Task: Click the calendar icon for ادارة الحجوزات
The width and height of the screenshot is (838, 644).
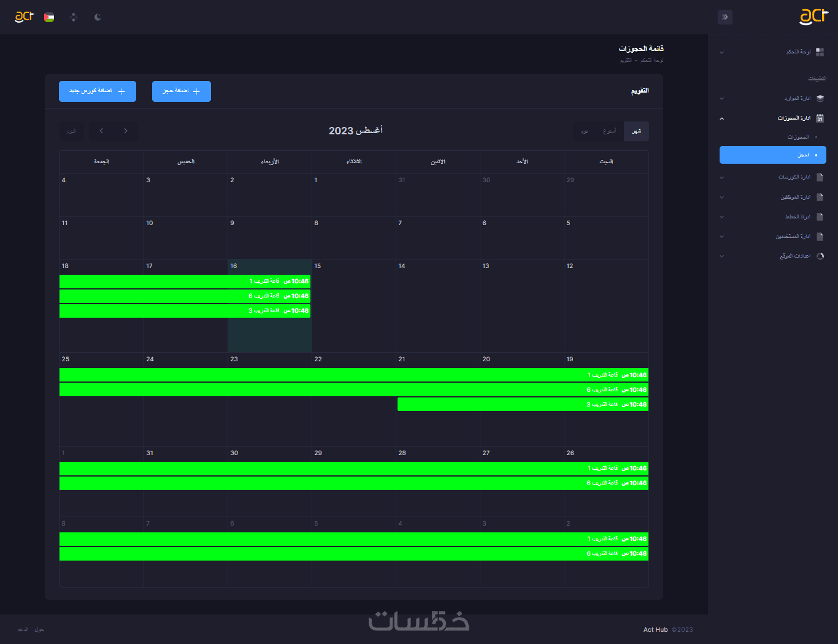Action: pyautogui.click(x=820, y=118)
